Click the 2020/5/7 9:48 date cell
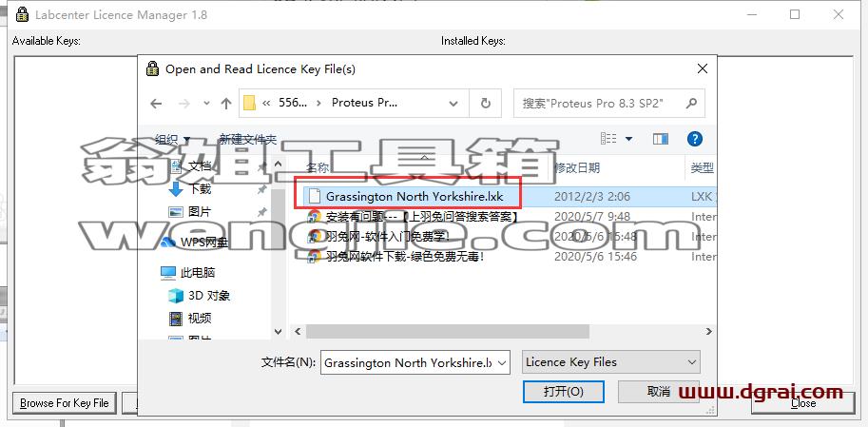Screen dimensions: 868x427 pos(591,217)
